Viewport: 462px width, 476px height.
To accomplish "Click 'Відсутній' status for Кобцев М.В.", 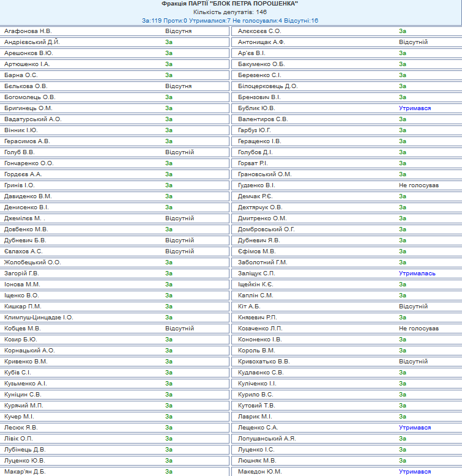I will [x=179, y=329].
